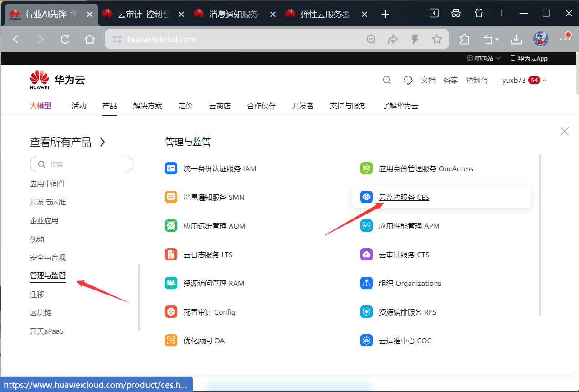Select 开天aPaaS category in sidebar
579x392 pixels.
click(x=47, y=331)
